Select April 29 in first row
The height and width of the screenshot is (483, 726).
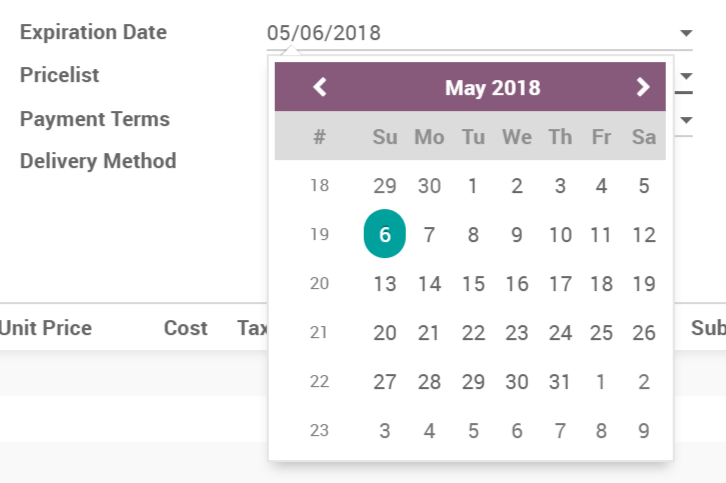tap(385, 186)
